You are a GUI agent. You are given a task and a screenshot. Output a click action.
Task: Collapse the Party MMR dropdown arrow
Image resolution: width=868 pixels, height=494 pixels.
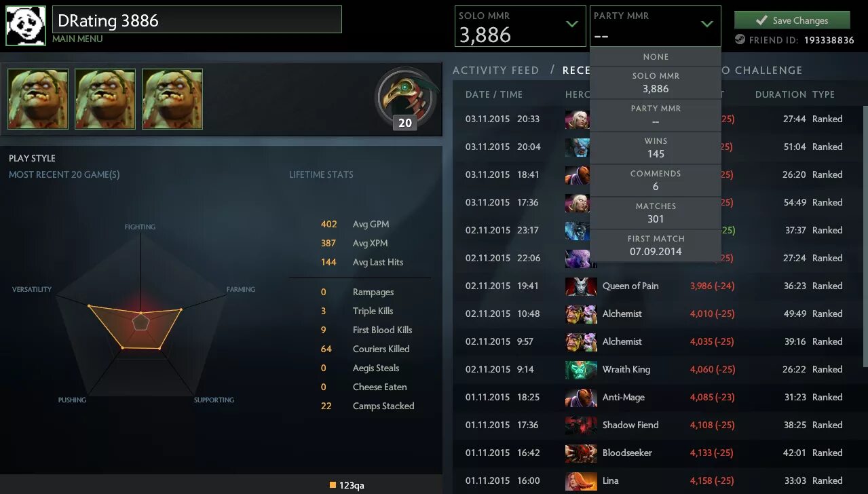click(x=707, y=24)
